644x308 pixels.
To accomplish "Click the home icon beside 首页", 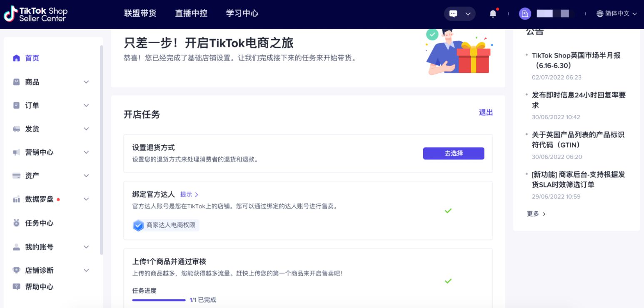I will (16, 58).
